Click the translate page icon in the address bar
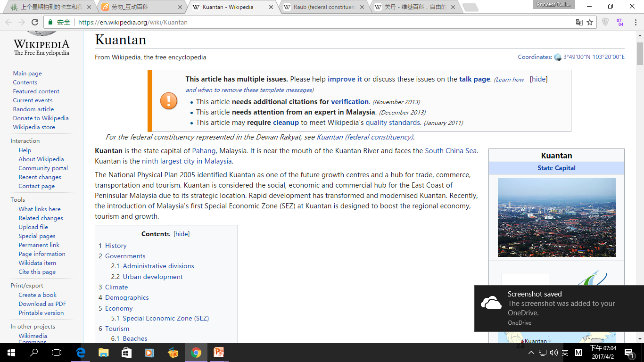Image resolution: width=644 pixels, height=362 pixels. (x=579, y=22)
